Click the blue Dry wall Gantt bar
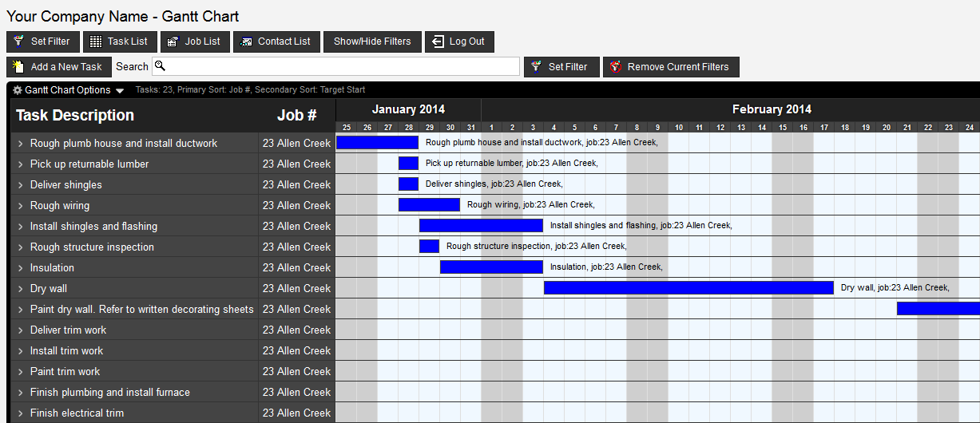This screenshot has width=980, height=423. pos(688,288)
